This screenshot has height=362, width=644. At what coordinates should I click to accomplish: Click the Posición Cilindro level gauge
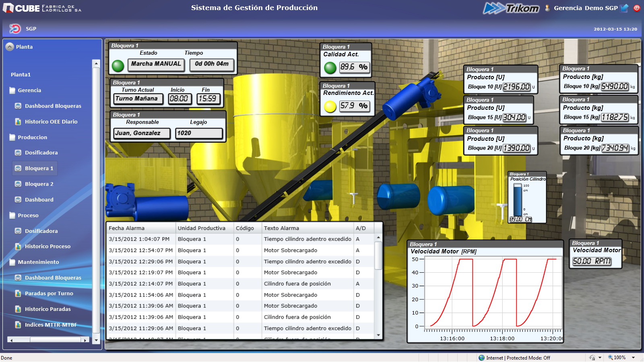518,200
